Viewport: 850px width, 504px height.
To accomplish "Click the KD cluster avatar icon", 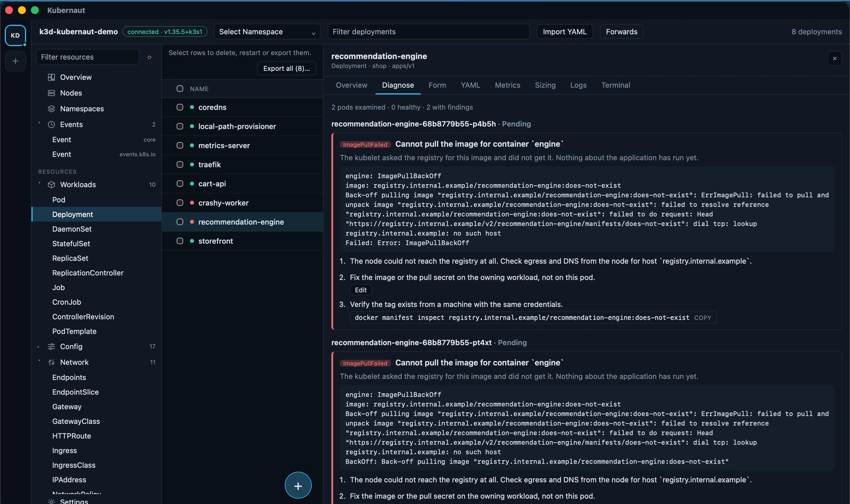I will (15, 35).
